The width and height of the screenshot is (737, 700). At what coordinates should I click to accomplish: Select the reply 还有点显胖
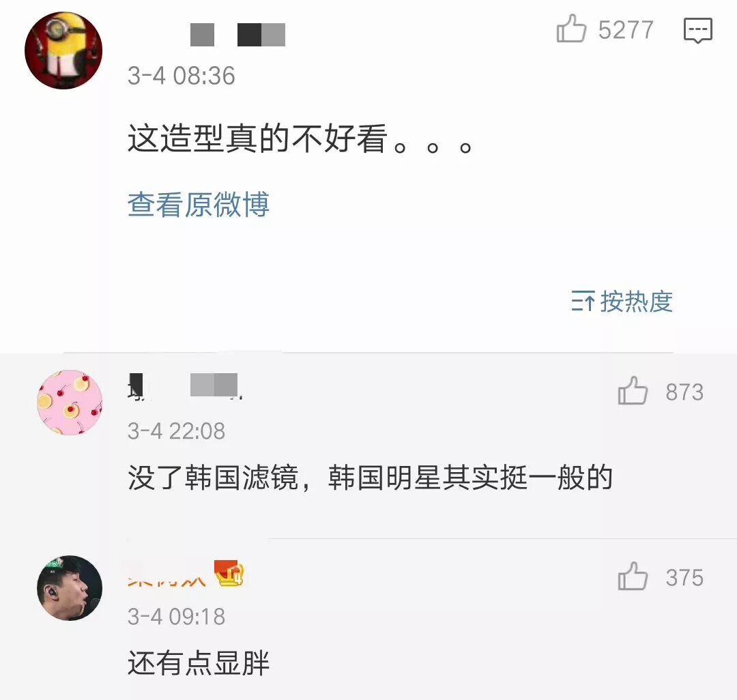tap(199, 663)
